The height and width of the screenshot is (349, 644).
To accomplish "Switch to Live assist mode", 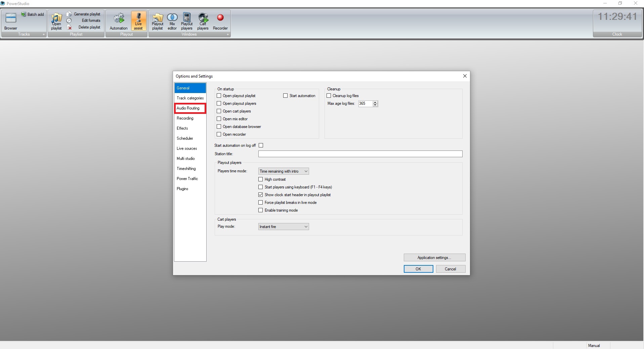I will [138, 21].
